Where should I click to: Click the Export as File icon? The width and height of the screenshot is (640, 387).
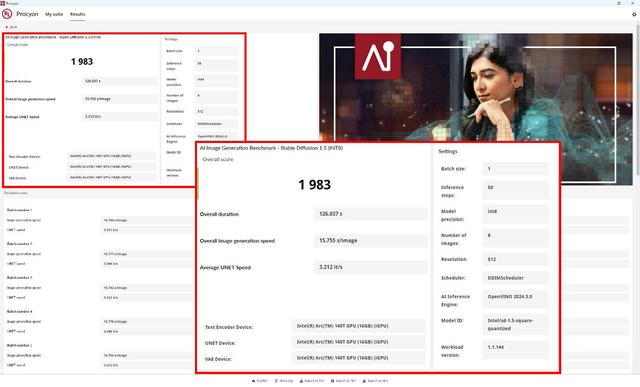coord(301,381)
